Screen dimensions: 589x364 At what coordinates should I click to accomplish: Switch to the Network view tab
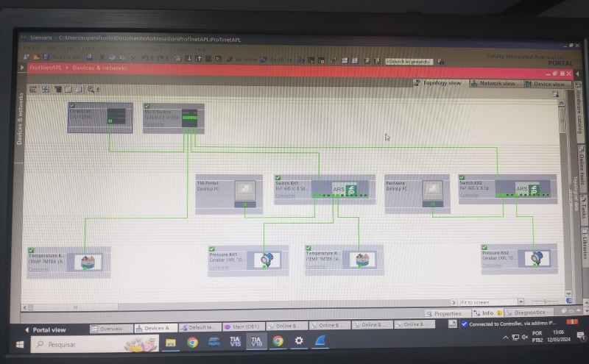point(493,83)
